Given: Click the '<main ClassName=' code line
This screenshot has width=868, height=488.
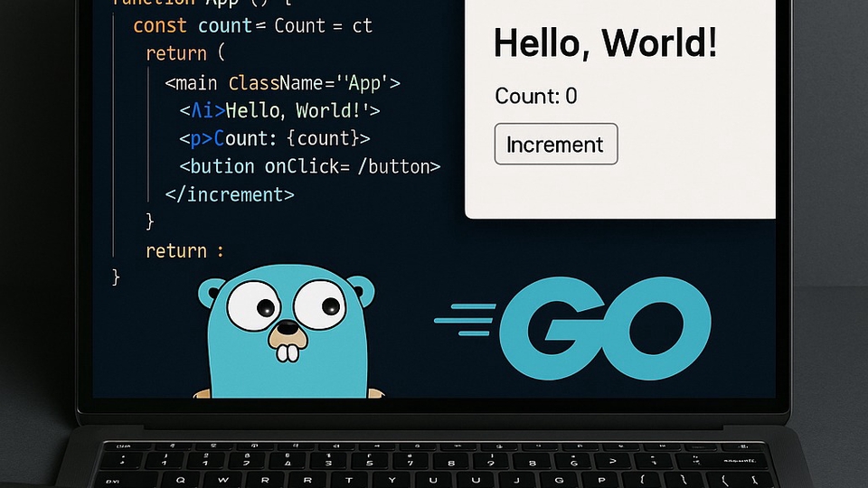Looking at the screenshot, I should click(x=282, y=83).
